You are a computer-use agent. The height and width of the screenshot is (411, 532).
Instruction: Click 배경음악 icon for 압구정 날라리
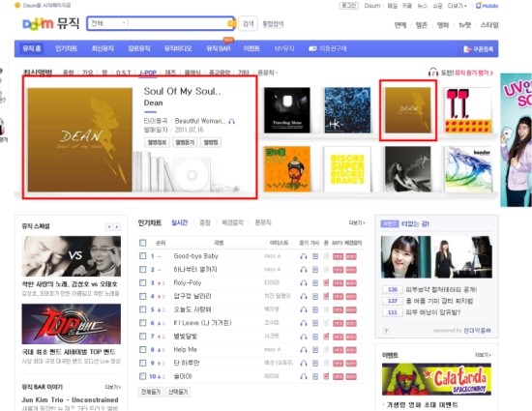tap(351, 297)
